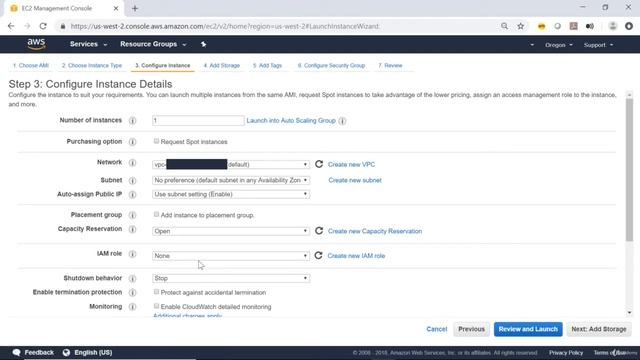Open info icon for Placement group
The width and height of the screenshot is (640, 360).
pyautogui.click(x=132, y=215)
